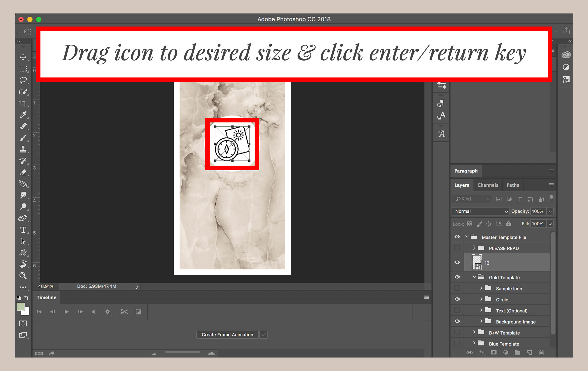
Task: Select the Eraser tool
Action: click(23, 172)
